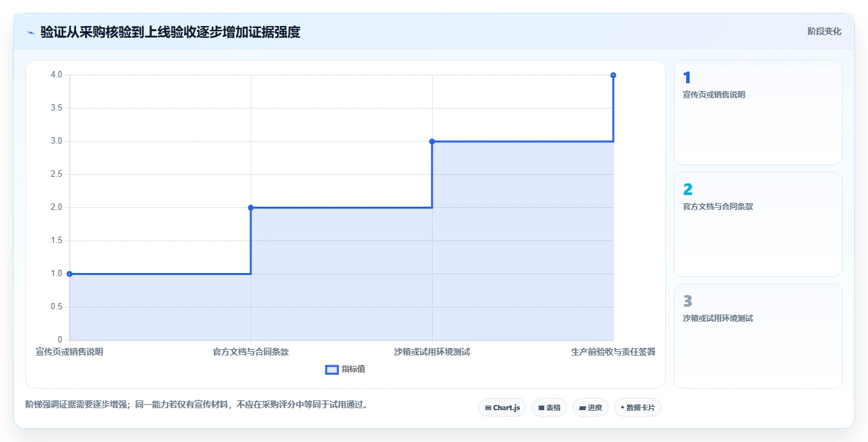The height and width of the screenshot is (442, 868).
Task: Open card 1 宣传页或销售说明
Action: pyautogui.click(x=758, y=112)
